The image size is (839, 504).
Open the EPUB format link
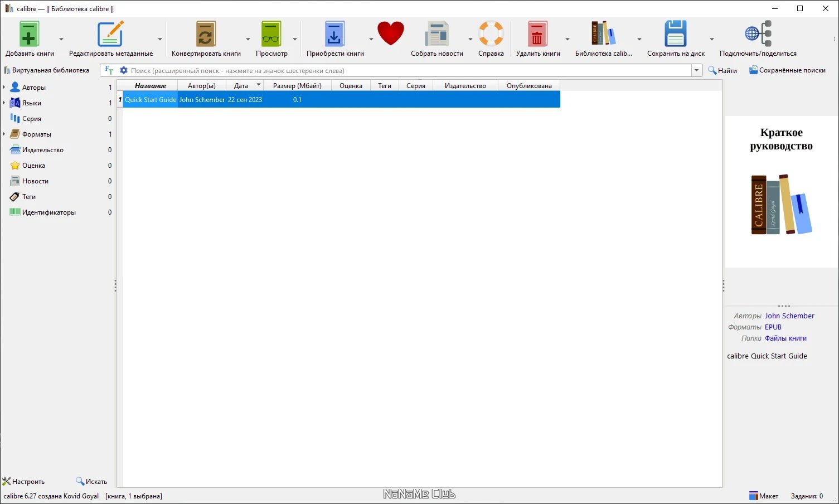(773, 327)
